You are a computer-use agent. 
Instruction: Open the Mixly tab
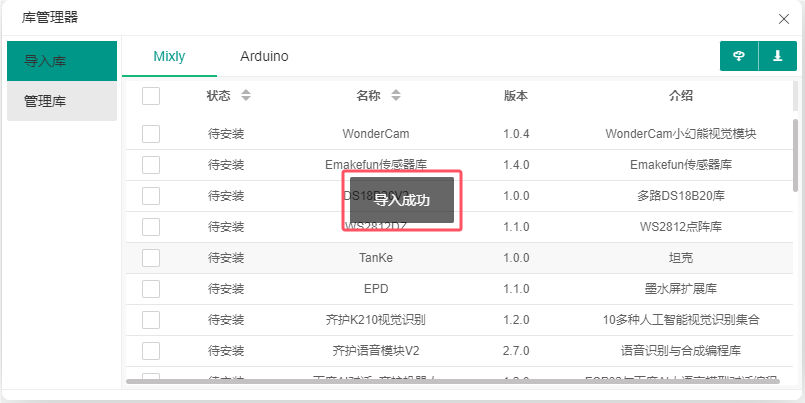tap(169, 57)
